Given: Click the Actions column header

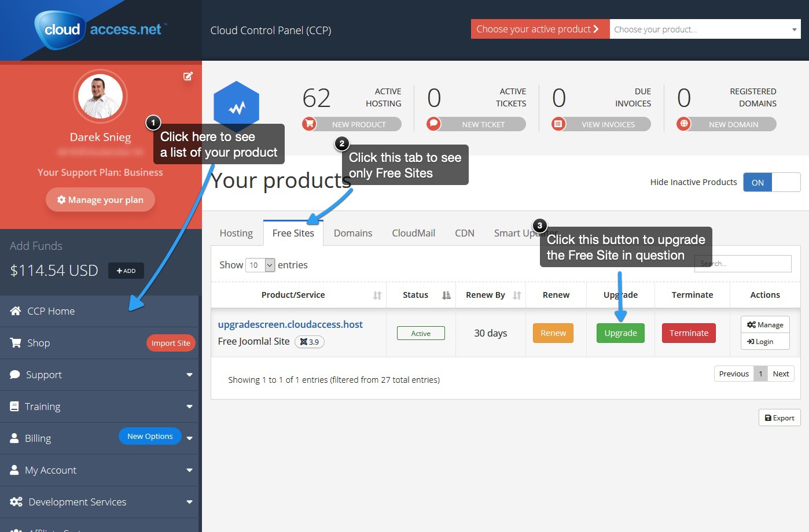Looking at the screenshot, I should point(765,295).
